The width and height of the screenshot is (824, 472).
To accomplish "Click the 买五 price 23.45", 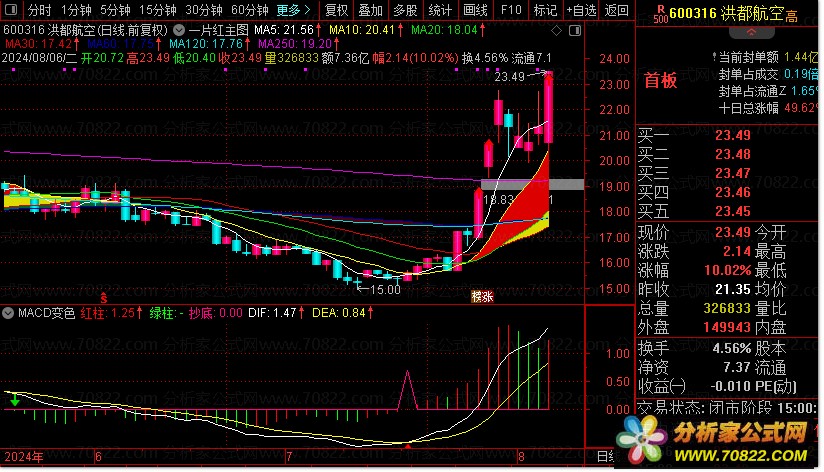I will pos(733,211).
